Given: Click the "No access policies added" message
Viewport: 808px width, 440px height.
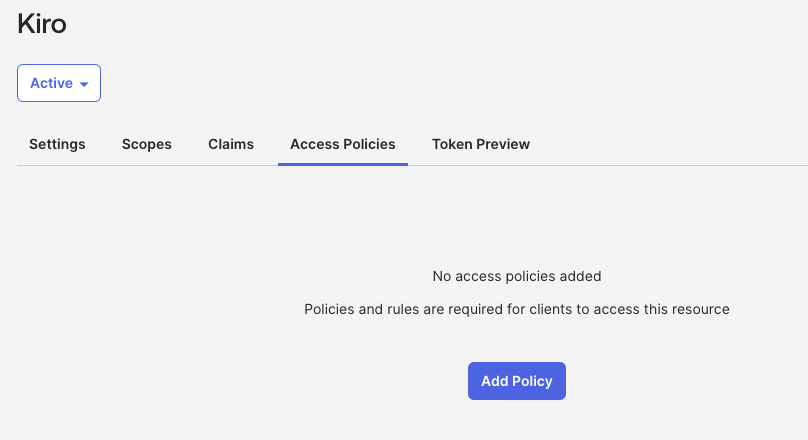Looking at the screenshot, I should click(x=517, y=276).
